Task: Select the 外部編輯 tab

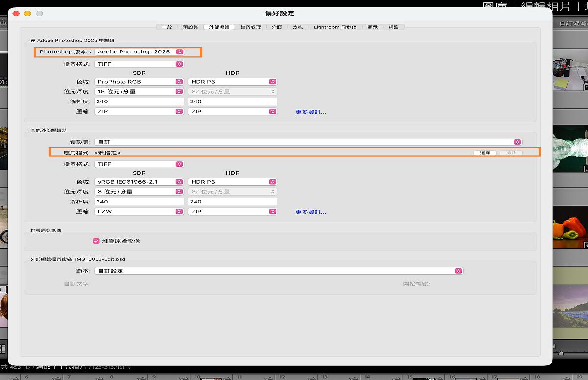Action: pos(219,27)
